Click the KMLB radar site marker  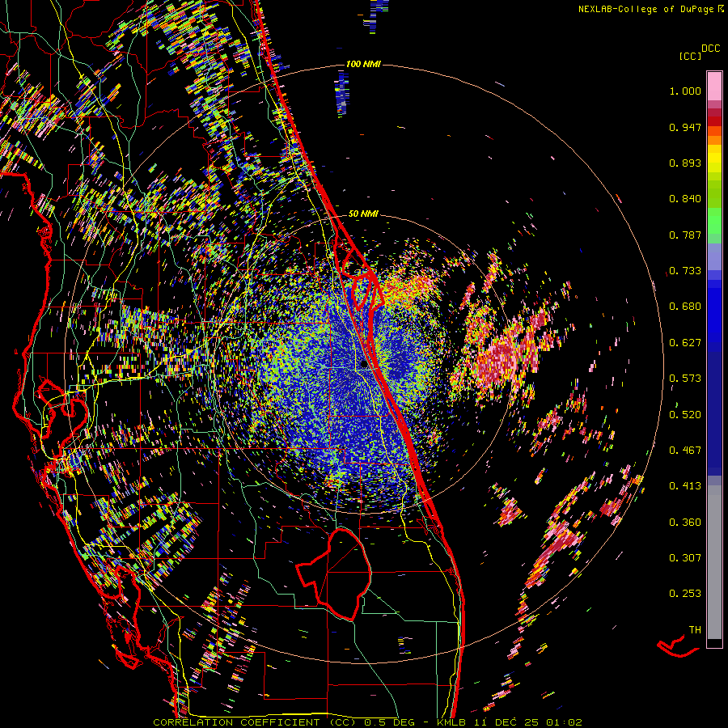click(364, 365)
